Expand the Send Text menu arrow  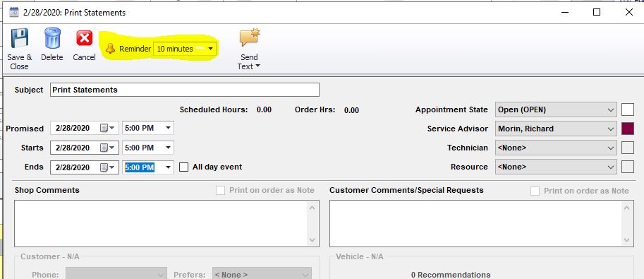[257, 66]
